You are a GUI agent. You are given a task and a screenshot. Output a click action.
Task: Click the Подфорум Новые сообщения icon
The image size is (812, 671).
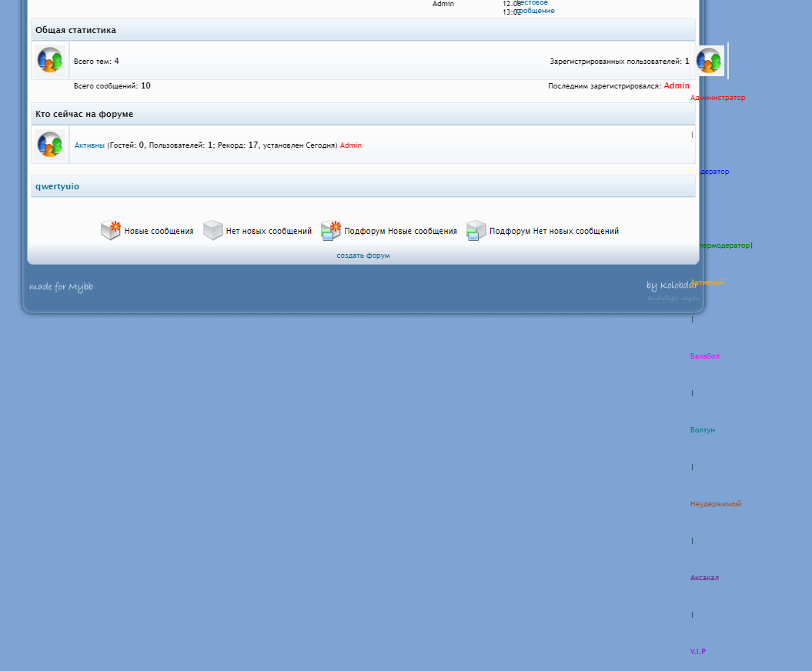331,230
